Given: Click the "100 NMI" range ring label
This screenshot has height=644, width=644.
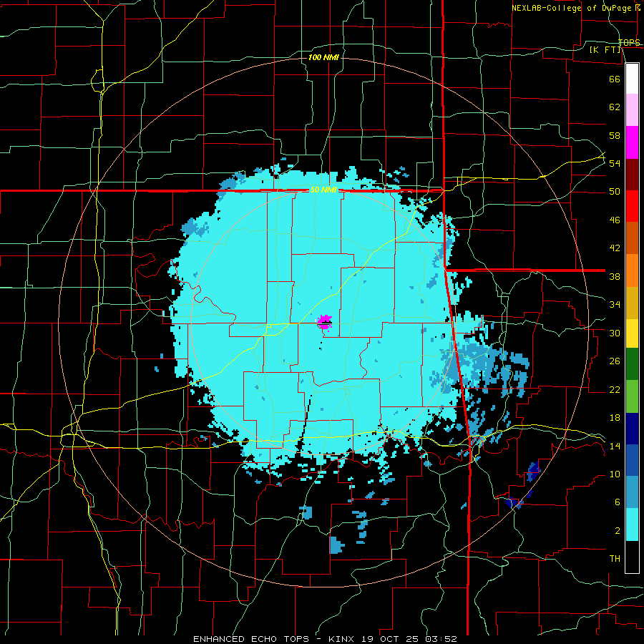Looking at the screenshot, I should pyautogui.click(x=323, y=57).
